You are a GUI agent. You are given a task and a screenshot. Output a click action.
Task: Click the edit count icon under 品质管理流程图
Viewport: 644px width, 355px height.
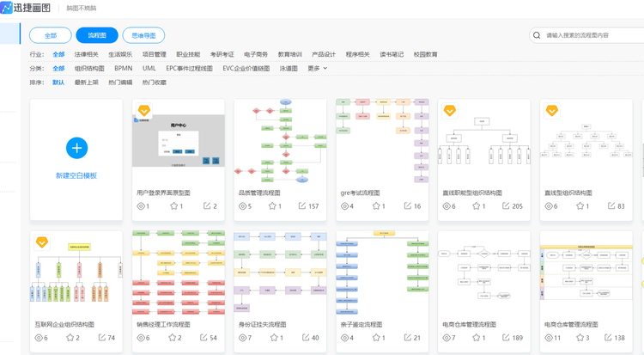point(301,206)
